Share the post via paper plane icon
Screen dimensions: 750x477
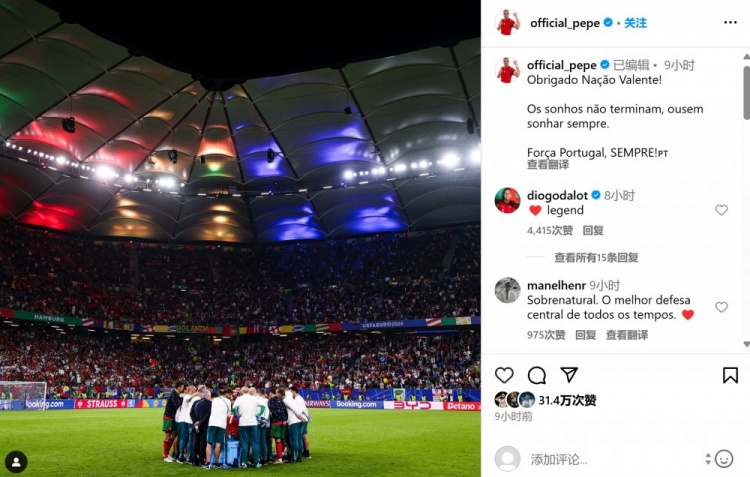coord(569,375)
